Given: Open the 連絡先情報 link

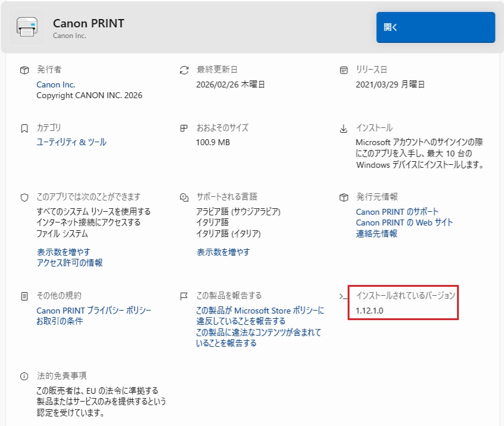Looking at the screenshot, I should tap(376, 234).
